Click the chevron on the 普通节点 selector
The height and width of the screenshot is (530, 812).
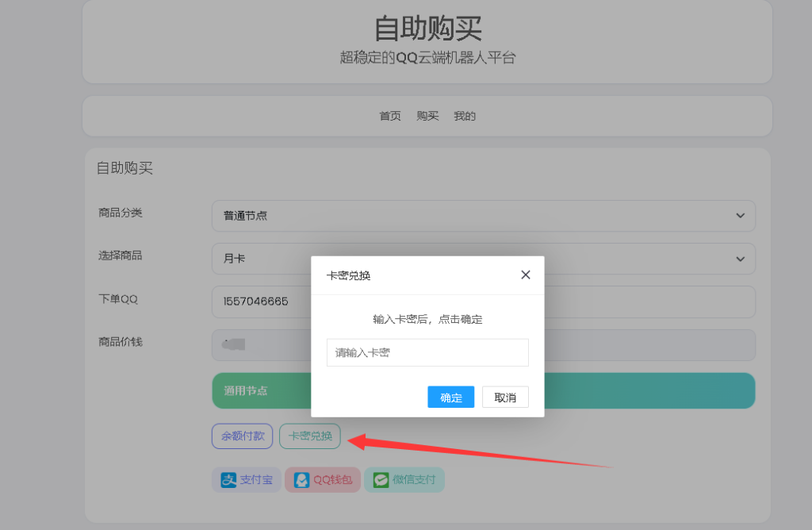pyautogui.click(x=739, y=215)
